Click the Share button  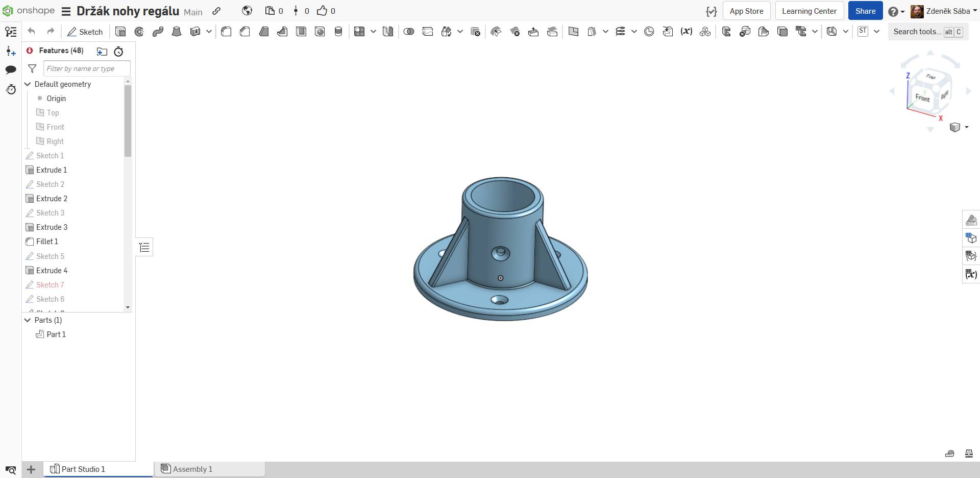click(865, 10)
